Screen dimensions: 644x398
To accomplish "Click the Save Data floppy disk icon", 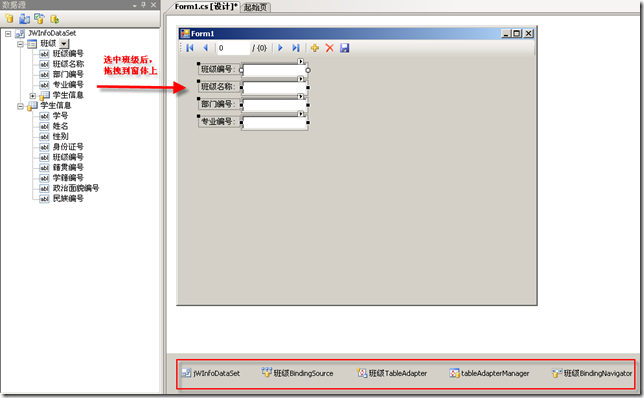I will tap(345, 48).
